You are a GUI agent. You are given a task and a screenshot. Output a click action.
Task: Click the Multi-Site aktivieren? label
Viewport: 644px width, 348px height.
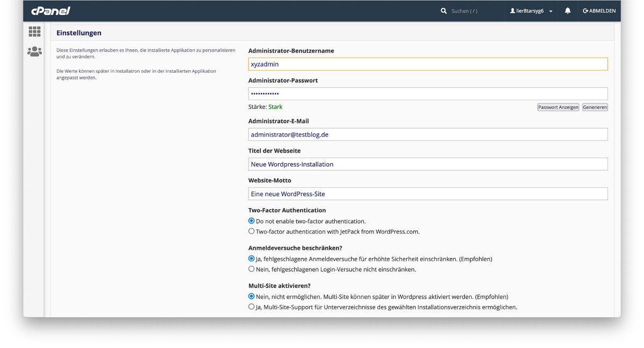280,286
